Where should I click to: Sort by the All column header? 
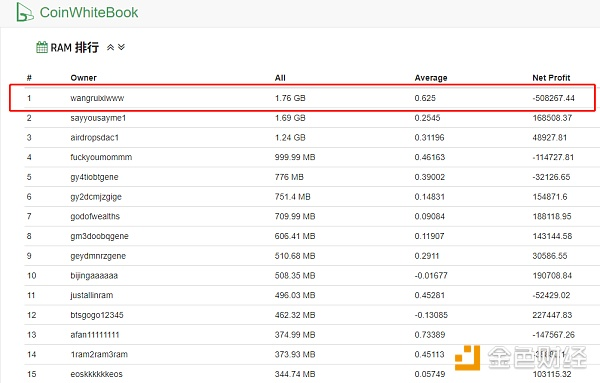pos(280,78)
